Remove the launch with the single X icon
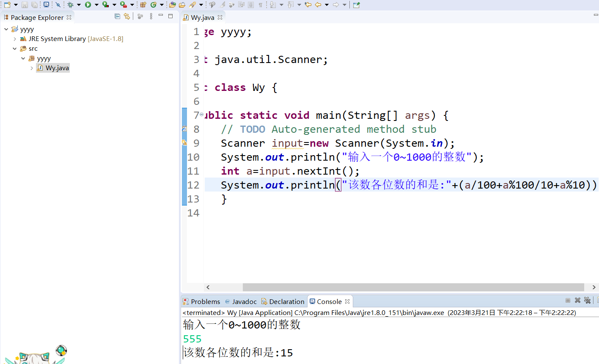The height and width of the screenshot is (364, 599). tap(577, 300)
